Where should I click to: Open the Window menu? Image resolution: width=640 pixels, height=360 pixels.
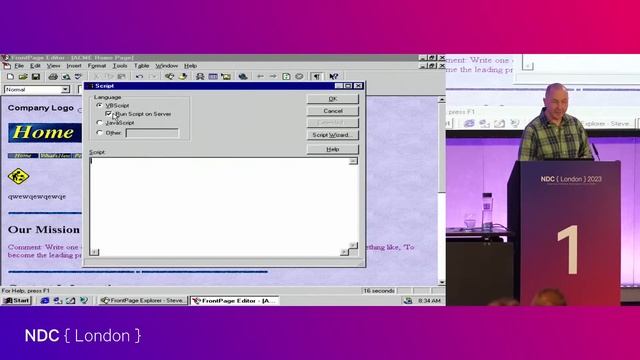tap(167, 66)
